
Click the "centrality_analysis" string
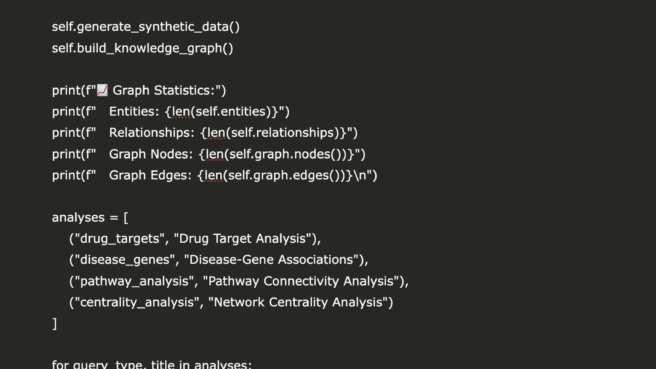137,302
